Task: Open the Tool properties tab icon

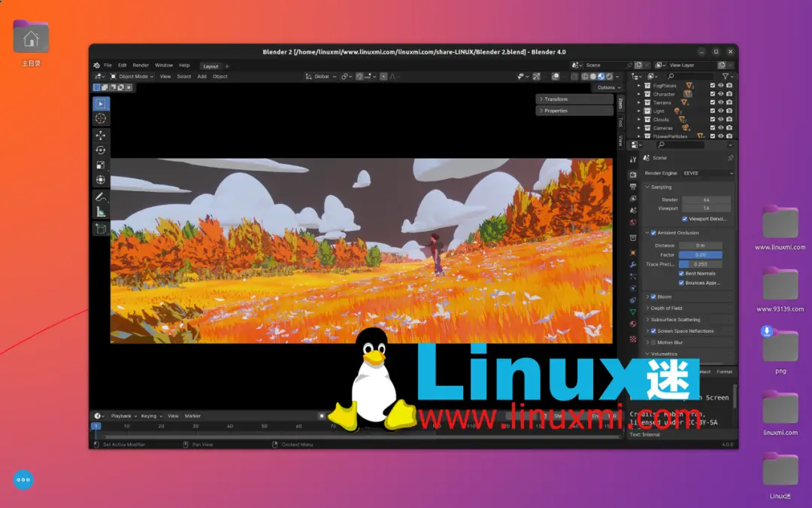Action: (x=633, y=160)
